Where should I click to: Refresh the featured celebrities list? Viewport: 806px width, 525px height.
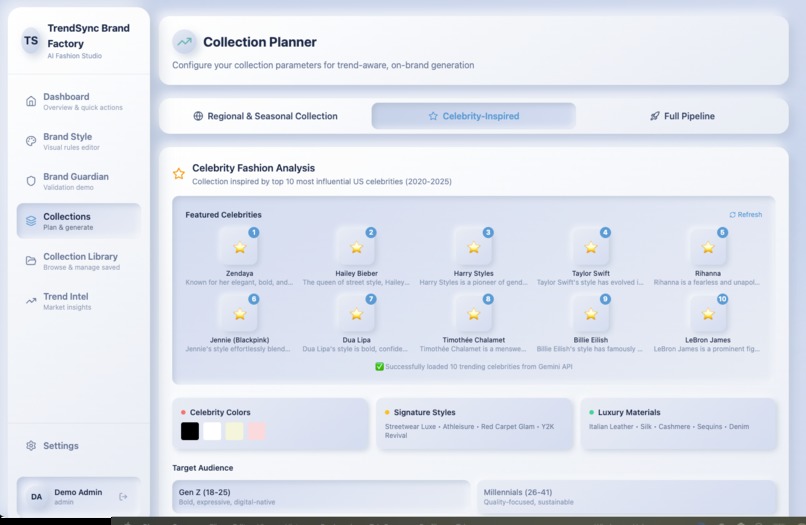[x=745, y=214]
